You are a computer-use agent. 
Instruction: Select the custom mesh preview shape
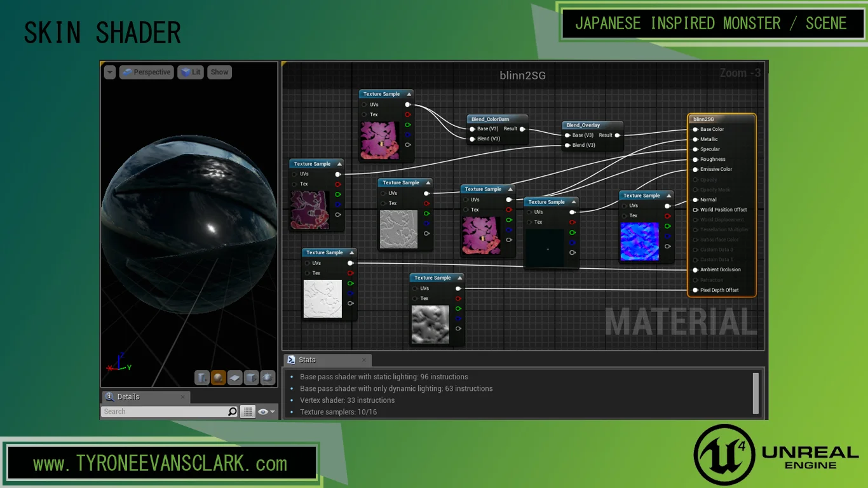point(268,377)
